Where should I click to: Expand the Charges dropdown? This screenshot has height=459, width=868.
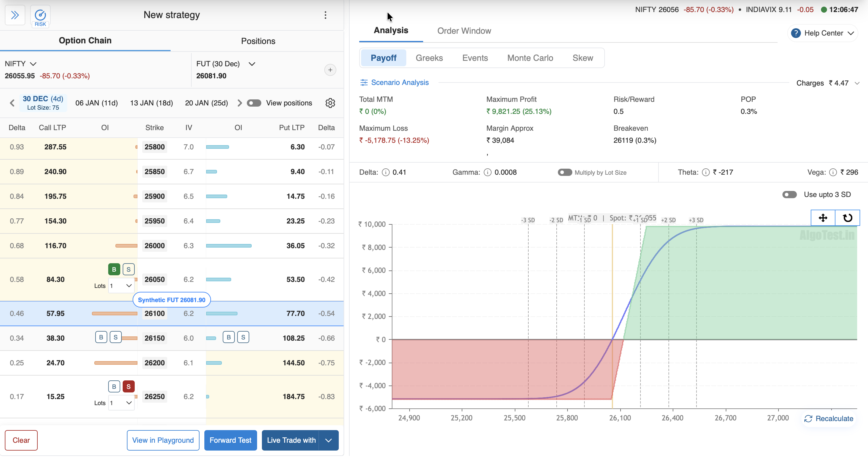[857, 83]
